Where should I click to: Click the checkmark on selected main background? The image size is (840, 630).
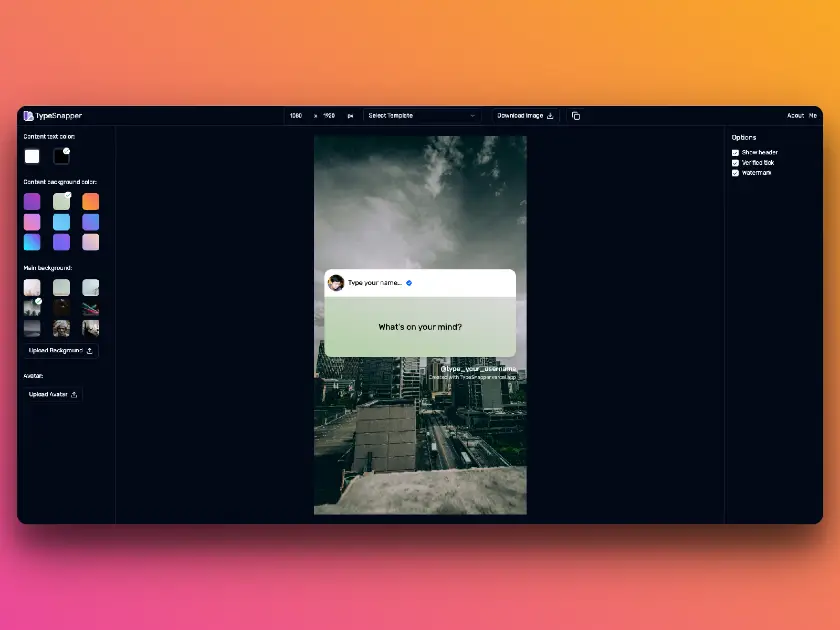point(39,301)
